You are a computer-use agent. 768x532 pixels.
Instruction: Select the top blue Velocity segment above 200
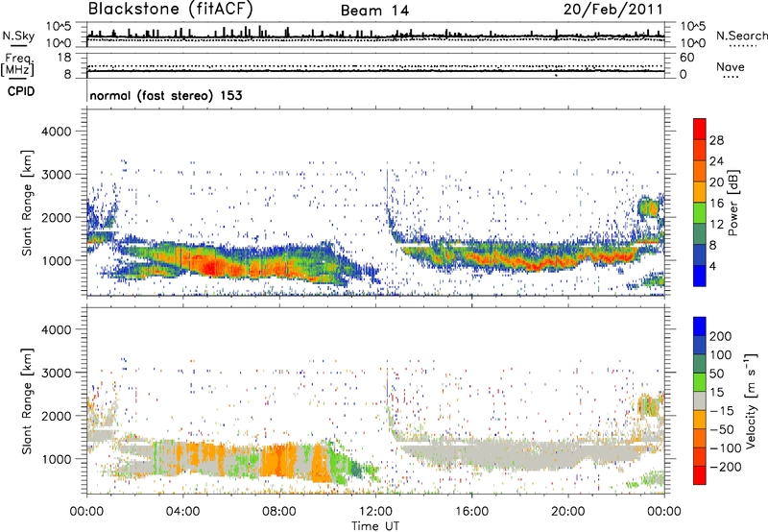[x=700, y=326]
